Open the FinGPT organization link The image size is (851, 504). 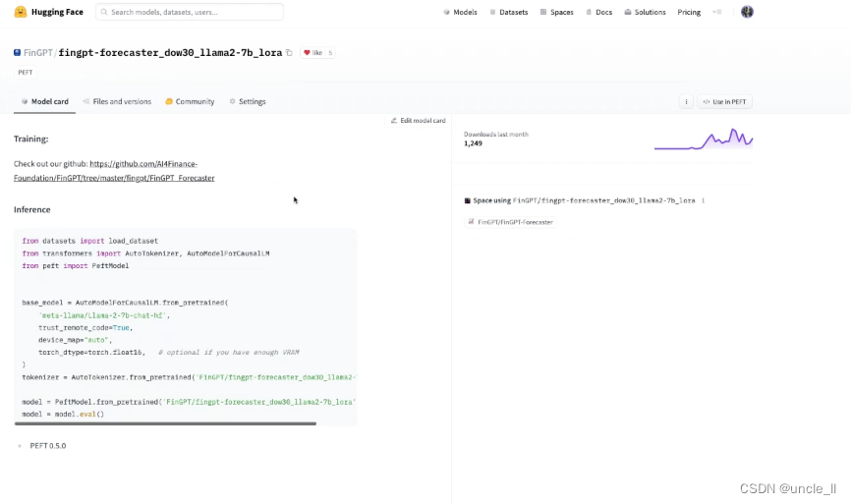tap(37, 53)
